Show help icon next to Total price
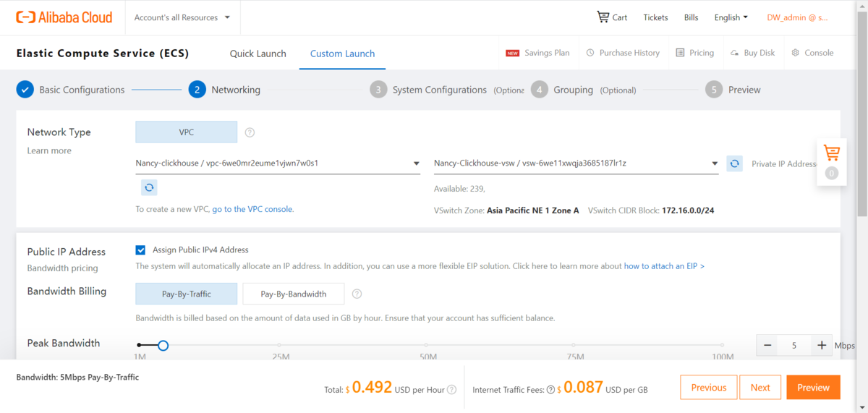Screen dimensions: 868x413 click(451, 390)
